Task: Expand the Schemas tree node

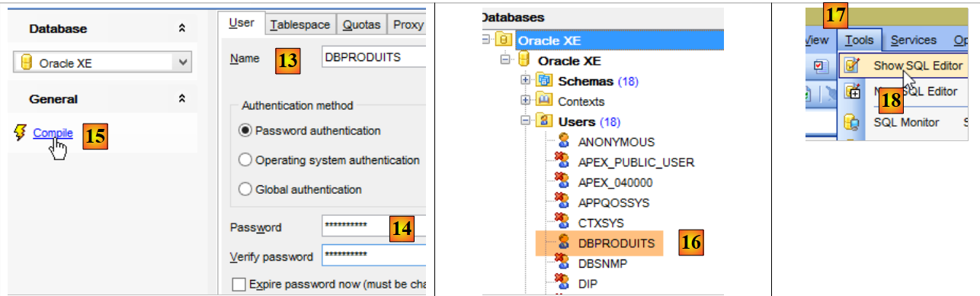Action: tap(525, 80)
